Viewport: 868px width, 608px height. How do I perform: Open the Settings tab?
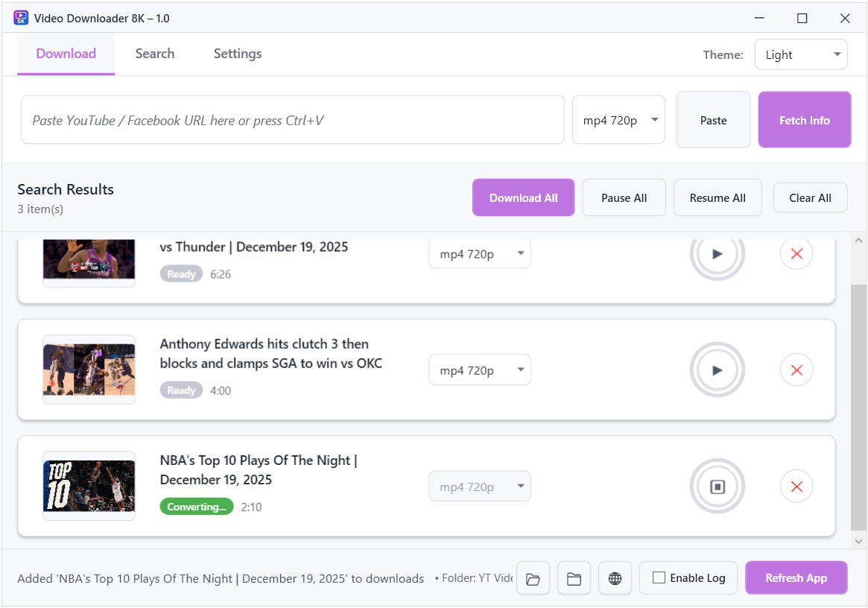(x=237, y=54)
